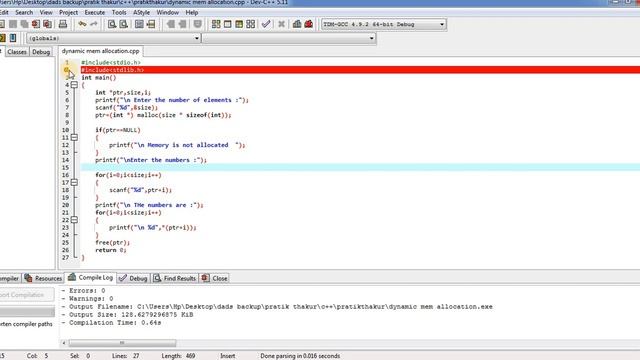This screenshot has width=640, height=360.
Task: Click the compile log scroll-left arrow
Action: 64,343
